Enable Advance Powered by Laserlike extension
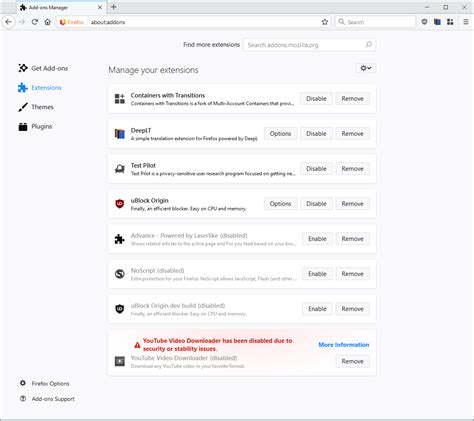The width and height of the screenshot is (474, 421). [317, 239]
